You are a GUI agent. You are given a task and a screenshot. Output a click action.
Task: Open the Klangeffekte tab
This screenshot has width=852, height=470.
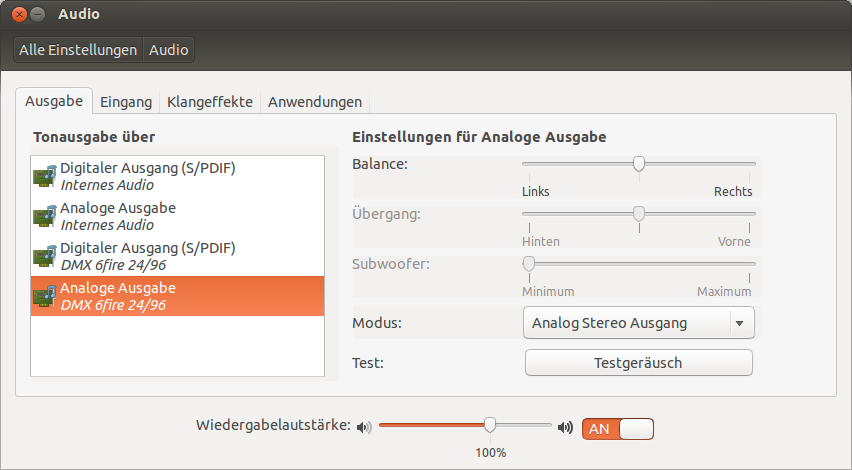pos(210,102)
